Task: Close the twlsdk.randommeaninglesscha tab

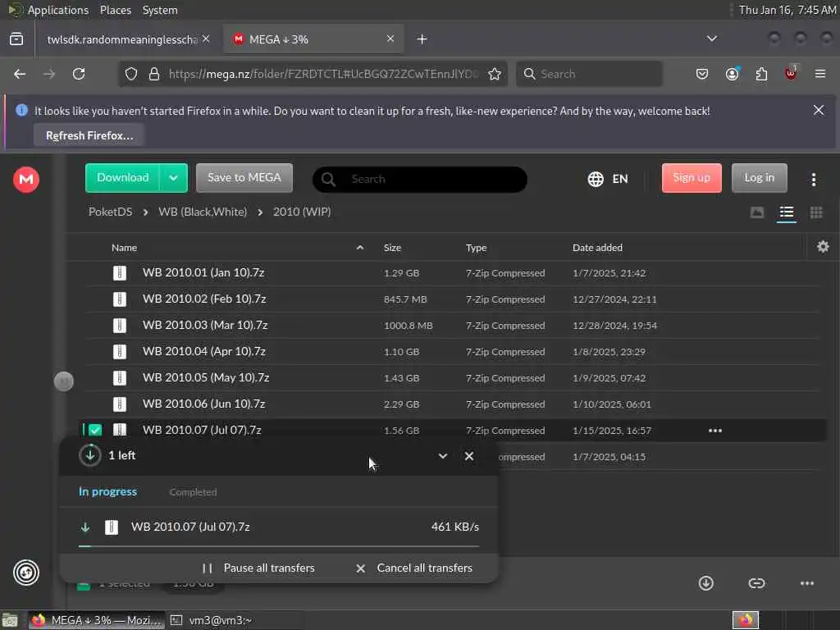Action: [206, 39]
